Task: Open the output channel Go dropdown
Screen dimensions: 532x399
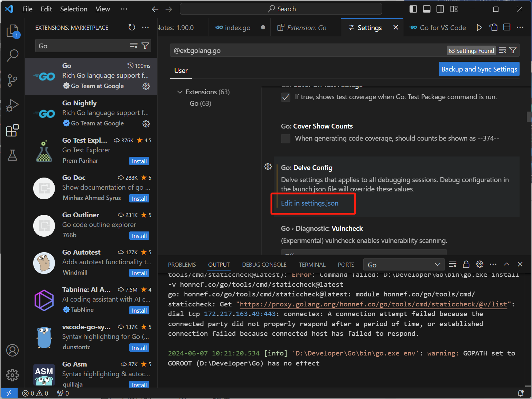Action: coord(404,265)
